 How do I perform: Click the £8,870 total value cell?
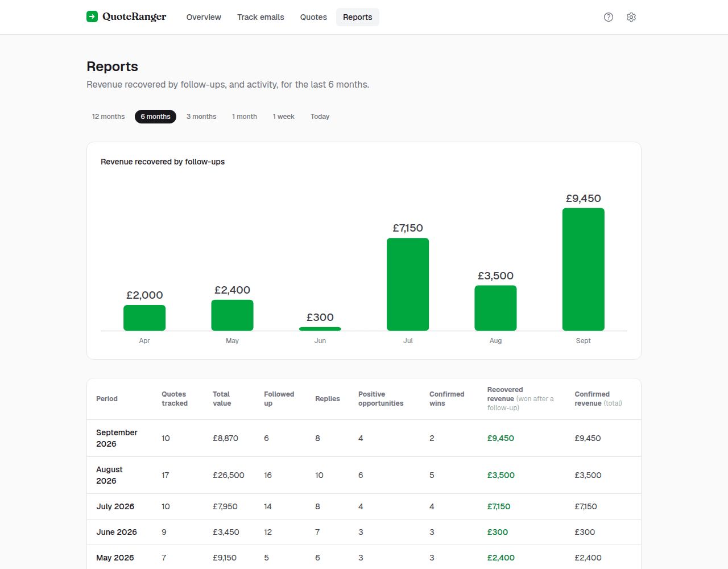click(226, 438)
